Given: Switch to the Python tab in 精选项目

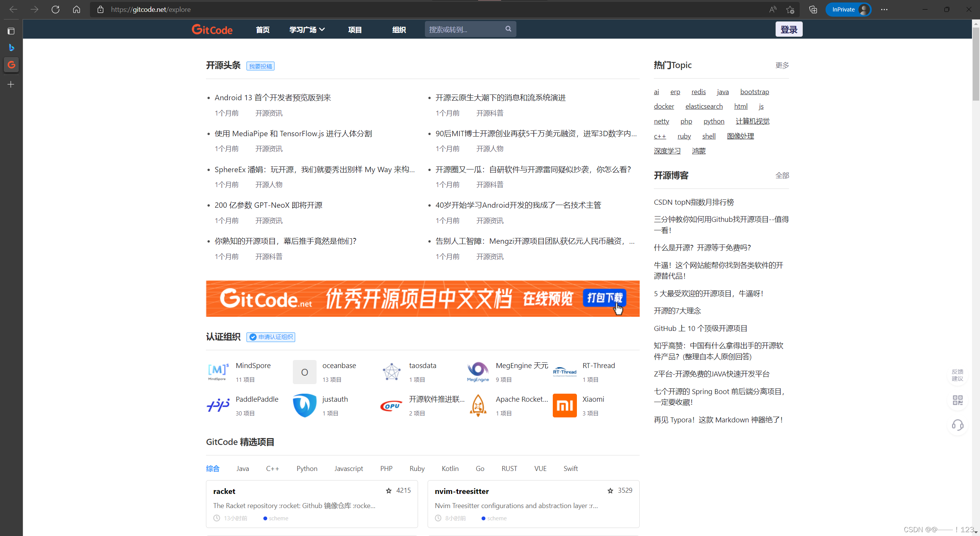Looking at the screenshot, I should [306, 468].
